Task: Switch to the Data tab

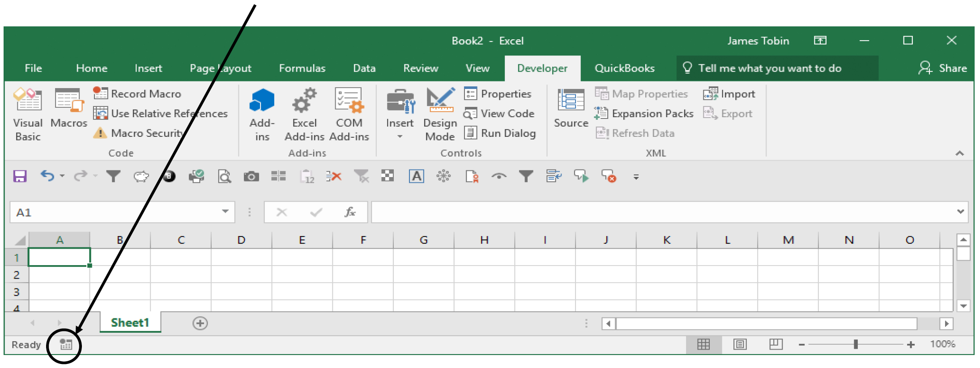Action: (x=364, y=68)
